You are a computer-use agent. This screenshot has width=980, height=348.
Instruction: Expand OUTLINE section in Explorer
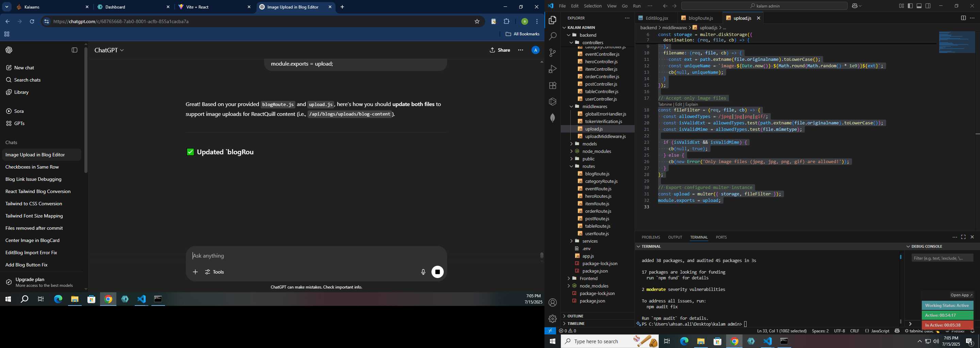(598, 316)
